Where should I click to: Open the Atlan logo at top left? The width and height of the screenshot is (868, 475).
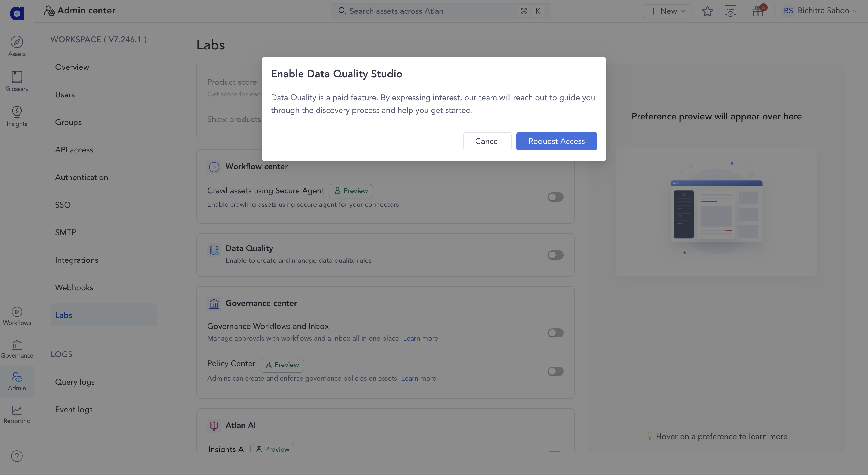pyautogui.click(x=17, y=13)
